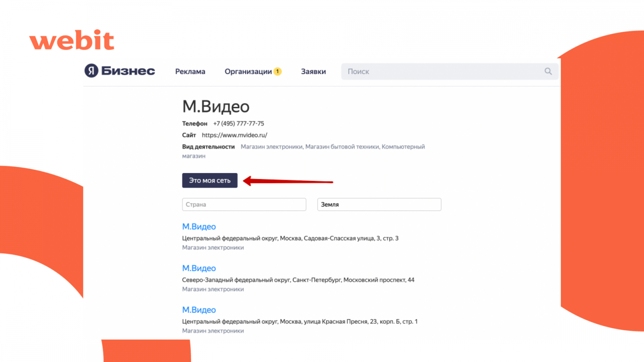Click the phone number +7 (495) 777-77-75
The image size is (644, 362).
point(239,123)
